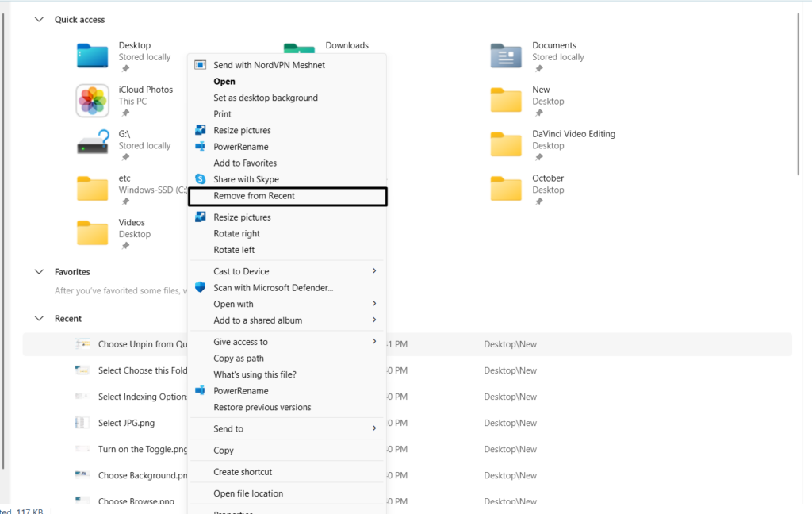Choose Set as desktop background

tap(266, 98)
